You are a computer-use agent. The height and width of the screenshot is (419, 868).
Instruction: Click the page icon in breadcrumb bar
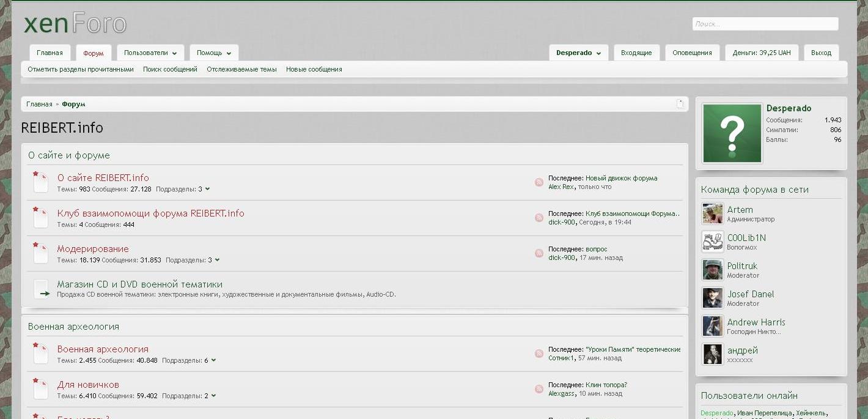pos(680,104)
